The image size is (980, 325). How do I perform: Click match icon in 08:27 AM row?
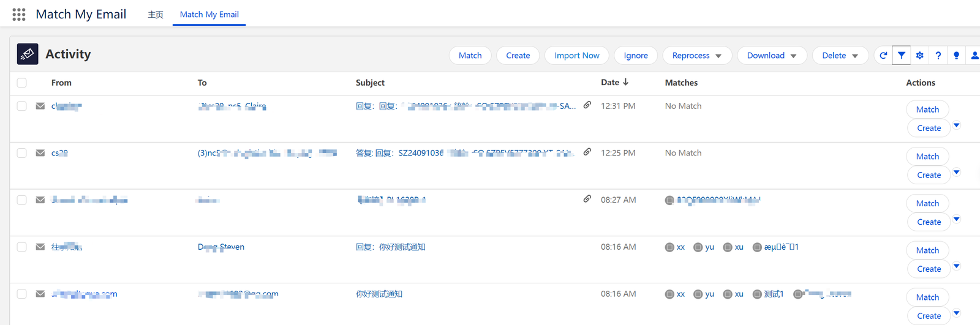click(x=669, y=200)
